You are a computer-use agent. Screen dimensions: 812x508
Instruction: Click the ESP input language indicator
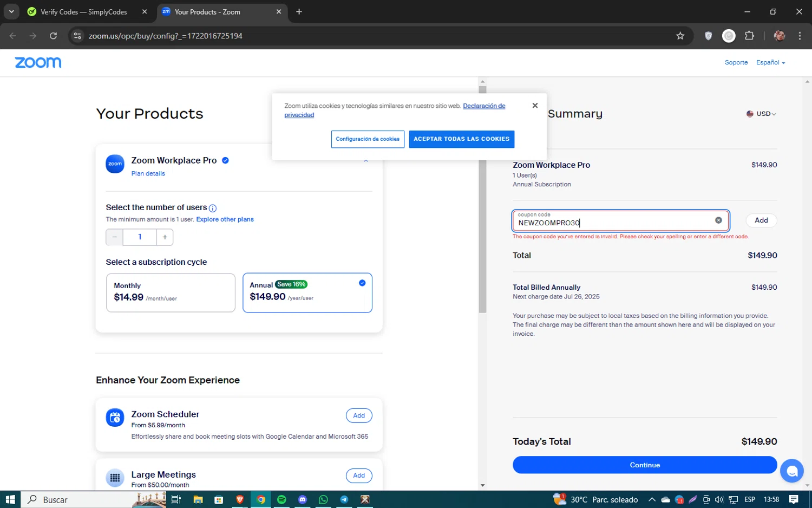pos(750,499)
